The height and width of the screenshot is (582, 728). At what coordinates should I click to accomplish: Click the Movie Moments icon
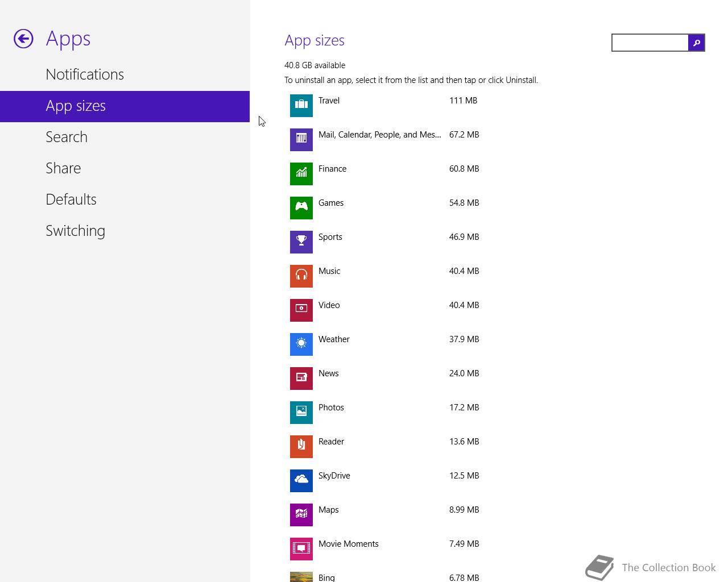[x=301, y=549]
